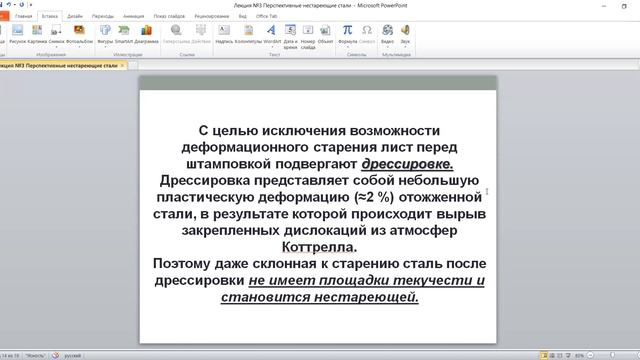The width and height of the screenshot is (640, 360).
Task: Expand the Фотоальбом dropdown arrow
Action: (x=79, y=47)
